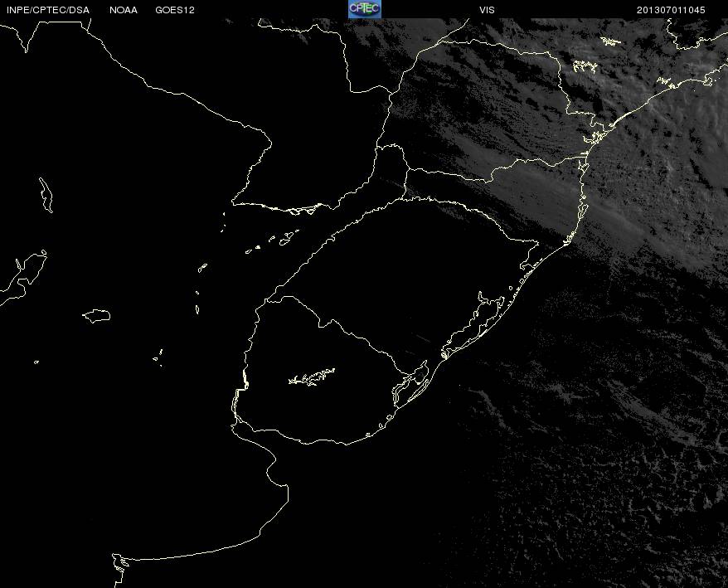
Task: Click the NOAA label
Action: click(124, 10)
